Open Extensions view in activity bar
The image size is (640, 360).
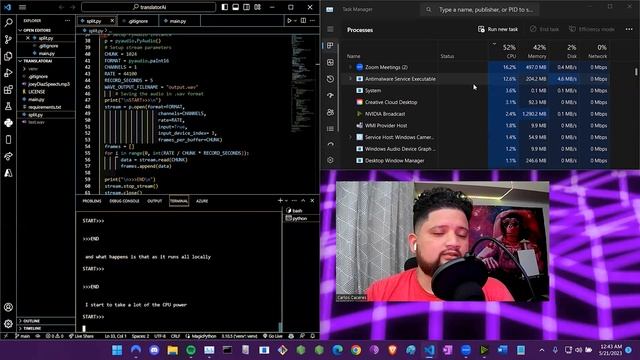(x=8, y=90)
